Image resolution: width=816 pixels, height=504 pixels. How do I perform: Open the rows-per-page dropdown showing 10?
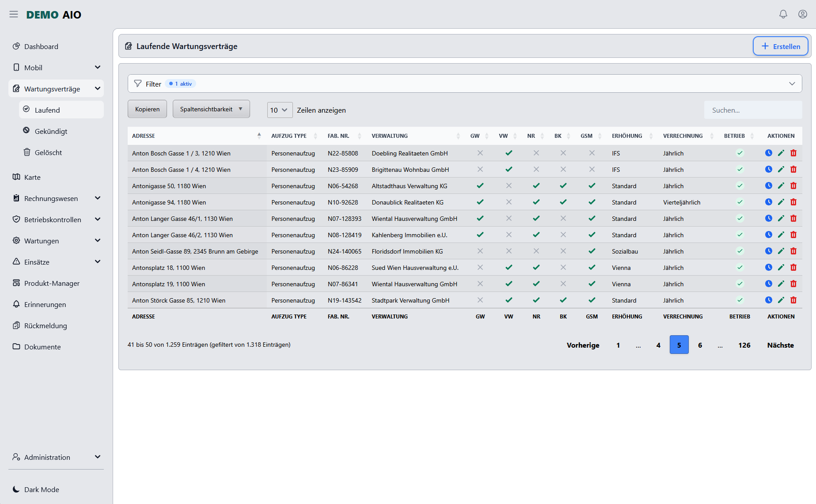coord(280,110)
